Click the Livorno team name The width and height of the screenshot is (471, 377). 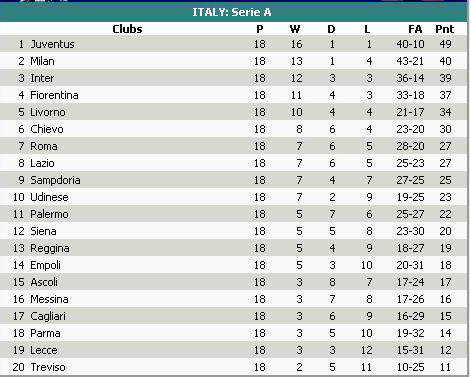pos(48,112)
